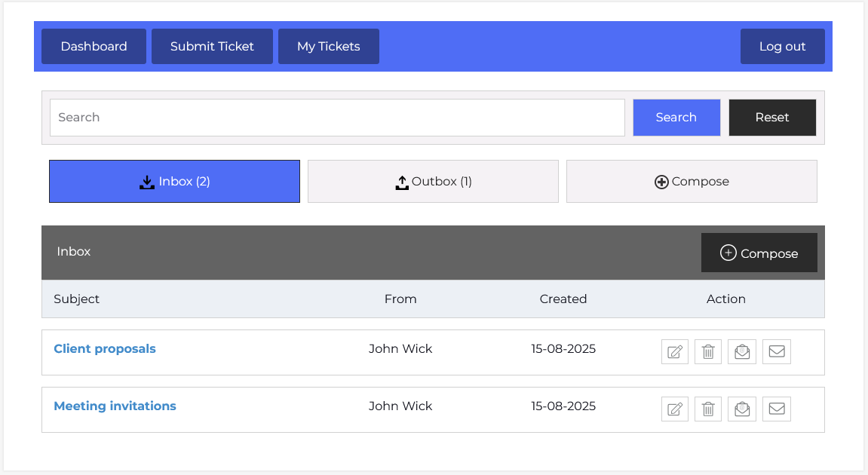The image size is (868, 475).
Task: Open the Client proposals message link
Action: [105, 348]
